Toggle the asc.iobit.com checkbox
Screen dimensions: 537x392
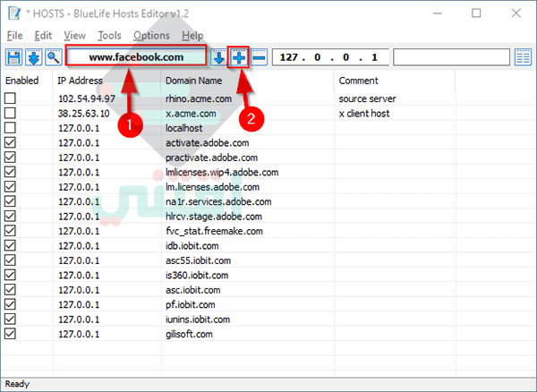click(10, 290)
